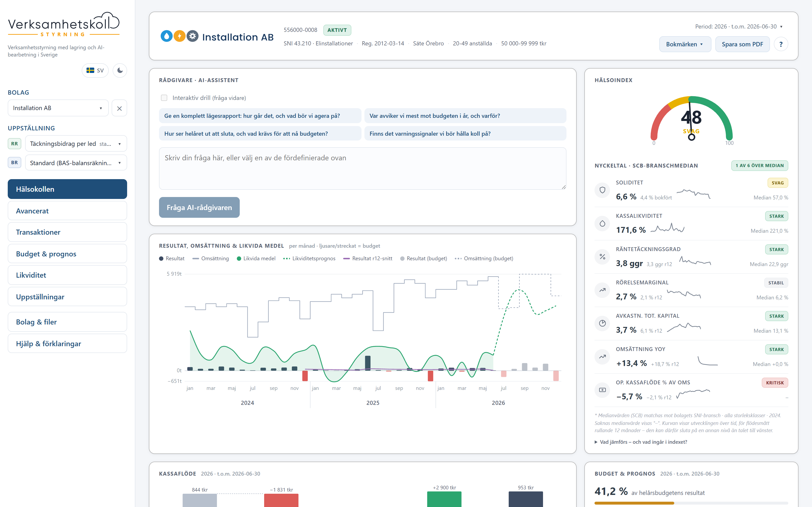This screenshot has width=812, height=507.
Task: Enable the Interaktiv drill checkbox
Action: 164,98
